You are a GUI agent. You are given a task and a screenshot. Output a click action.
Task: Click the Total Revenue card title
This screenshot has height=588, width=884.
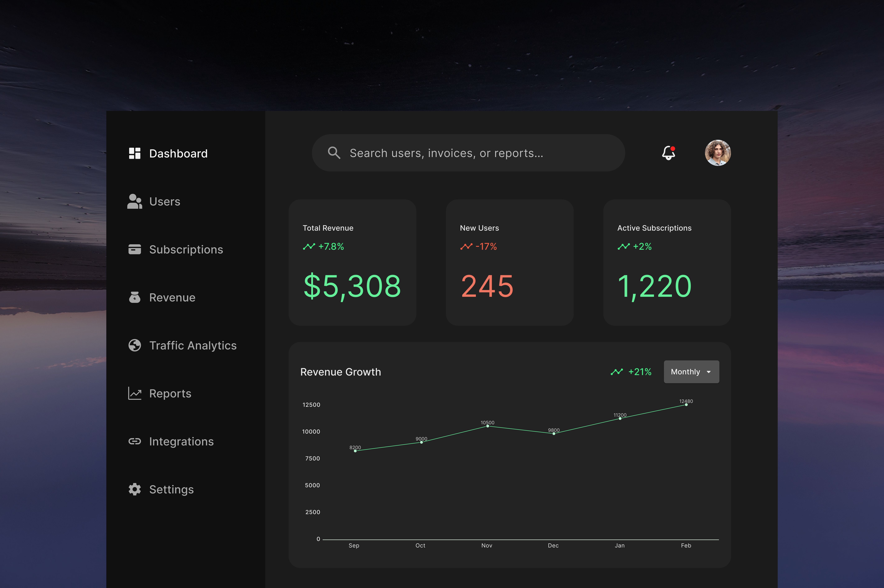328,228
